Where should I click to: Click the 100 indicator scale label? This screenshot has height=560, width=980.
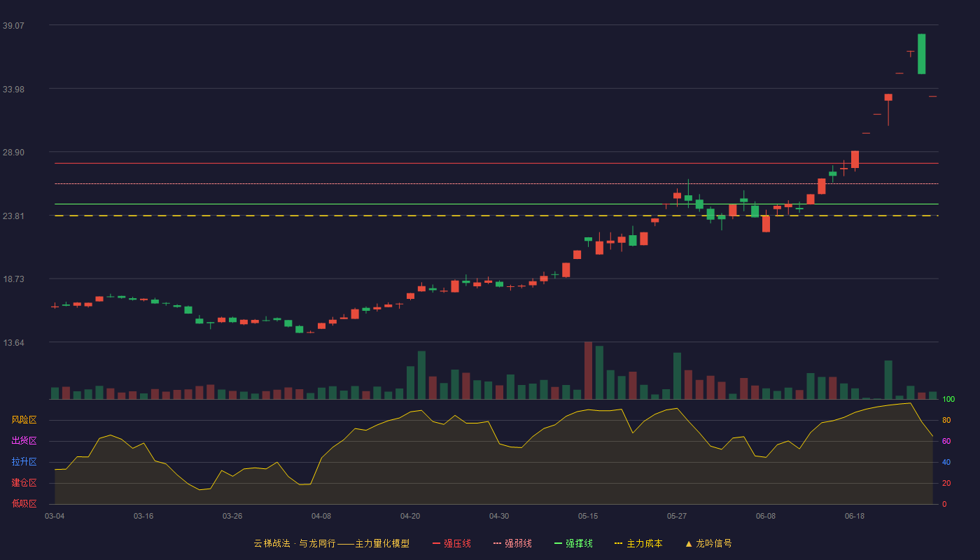[948, 399]
